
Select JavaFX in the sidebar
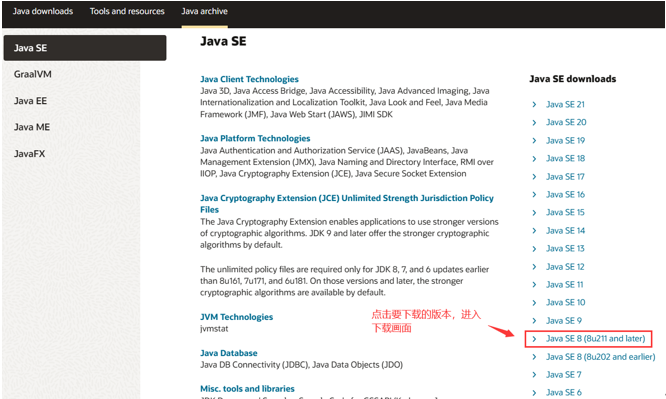pos(29,154)
